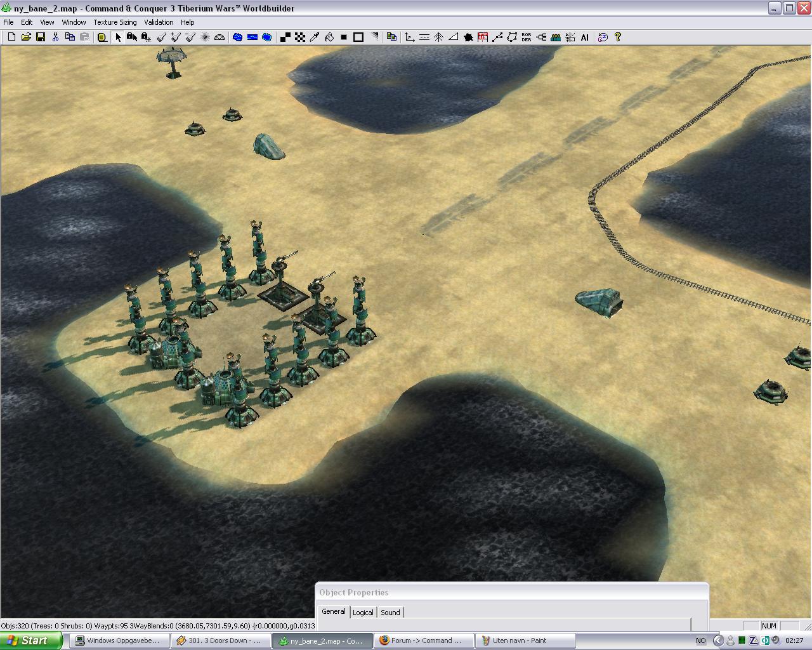Switch to the General tab in Object Properties
This screenshot has height=650, width=812.
(x=334, y=611)
